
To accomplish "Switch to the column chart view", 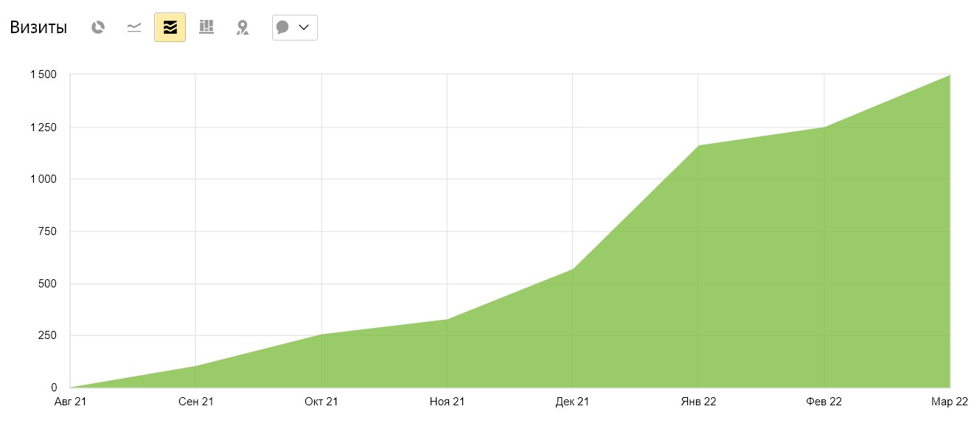I will tap(206, 28).
